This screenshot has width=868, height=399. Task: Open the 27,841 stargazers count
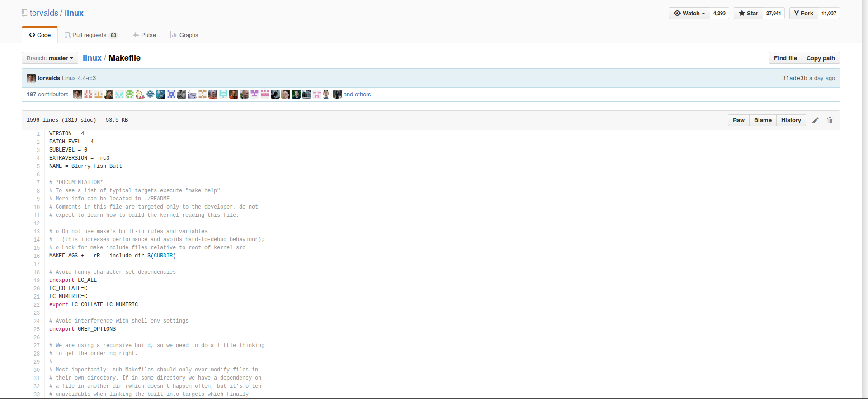click(774, 13)
